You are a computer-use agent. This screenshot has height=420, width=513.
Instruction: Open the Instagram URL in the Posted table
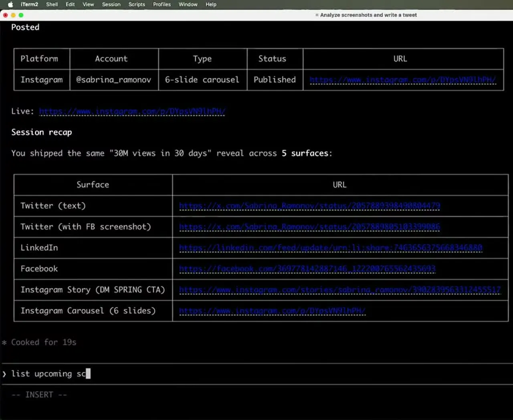coord(403,80)
